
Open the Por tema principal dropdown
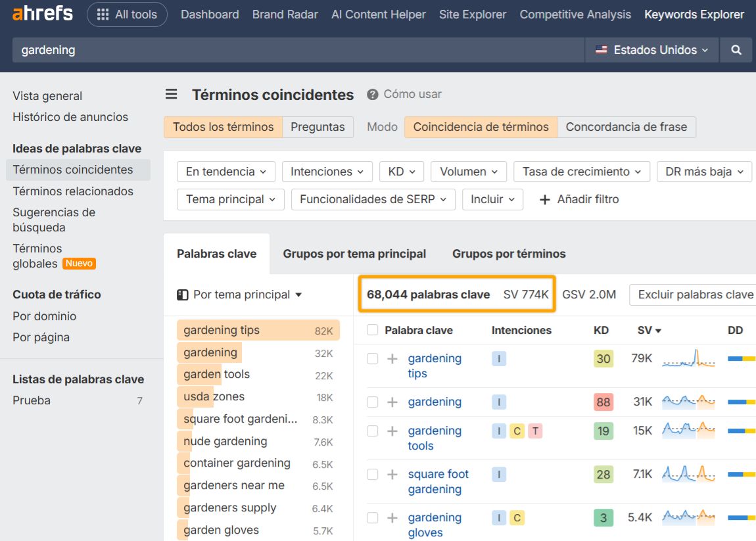tap(243, 294)
